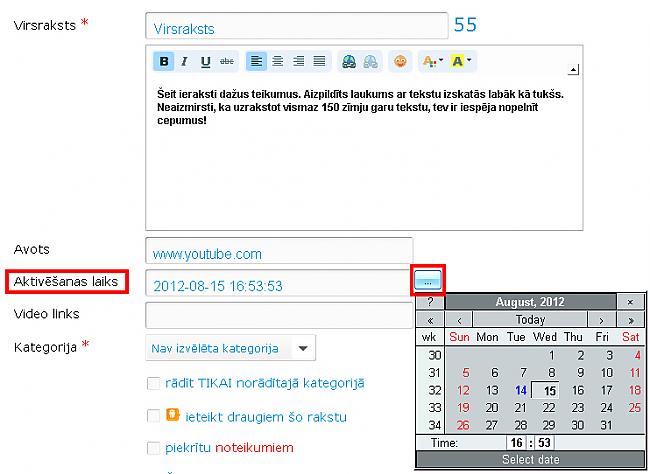Justify text in editor
The width and height of the screenshot is (650, 474).
pos(319,61)
